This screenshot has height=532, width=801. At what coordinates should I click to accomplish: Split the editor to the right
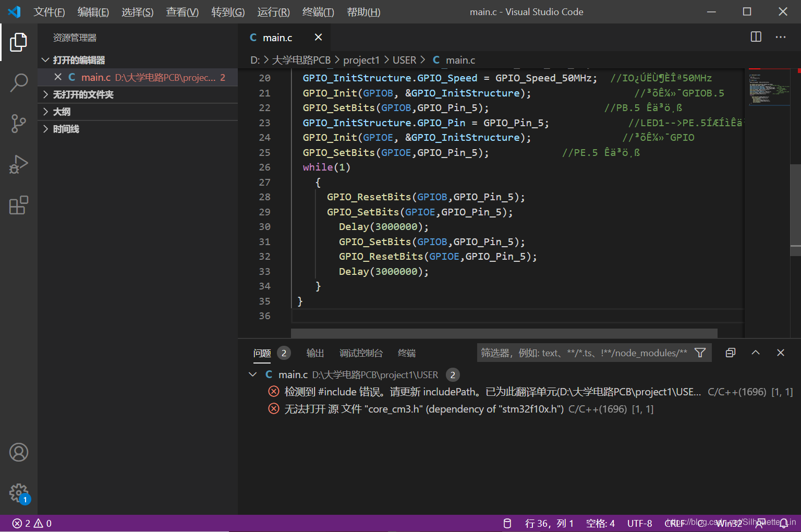pyautogui.click(x=756, y=37)
